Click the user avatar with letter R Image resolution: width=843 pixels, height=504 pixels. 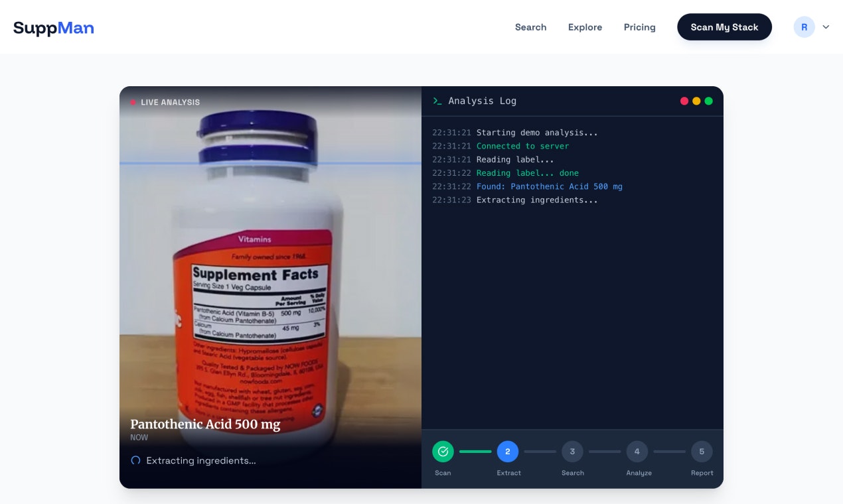pyautogui.click(x=804, y=27)
